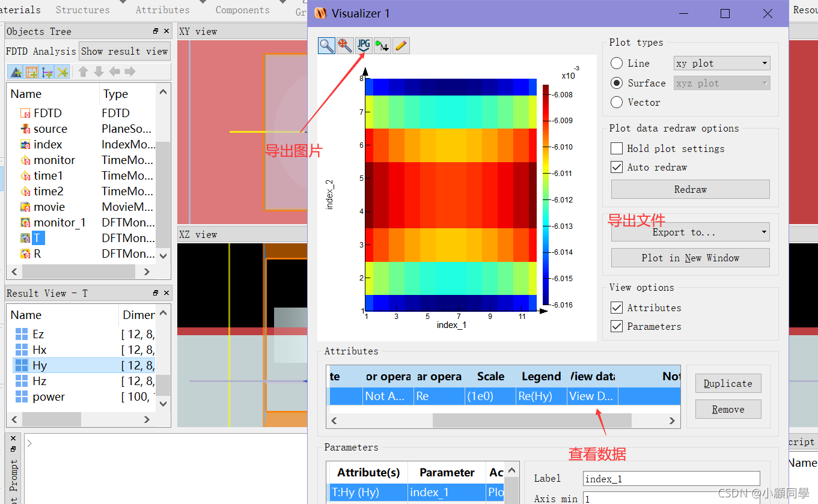Open the Show result view tab
The image size is (818, 504).
124,51
